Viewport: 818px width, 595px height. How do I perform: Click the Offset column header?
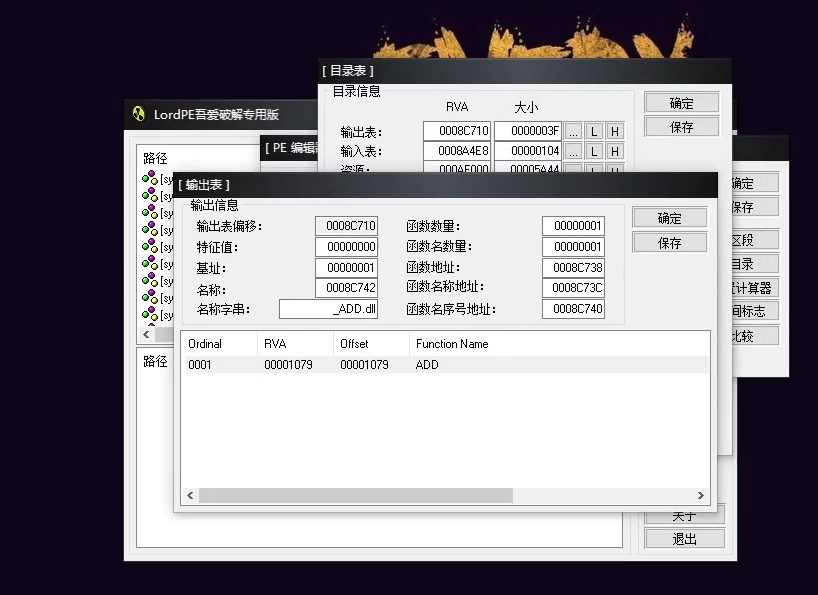point(371,344)
